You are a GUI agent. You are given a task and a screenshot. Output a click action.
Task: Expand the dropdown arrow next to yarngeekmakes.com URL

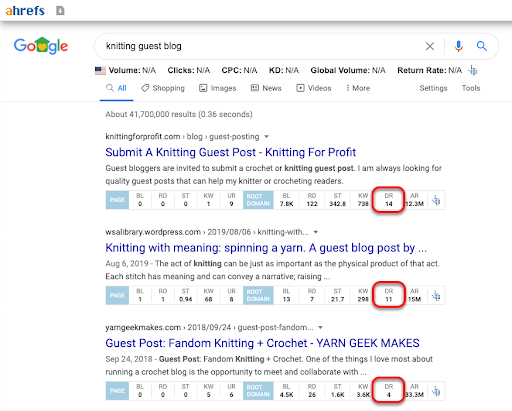pyautogui.click(x=320, y=327)
